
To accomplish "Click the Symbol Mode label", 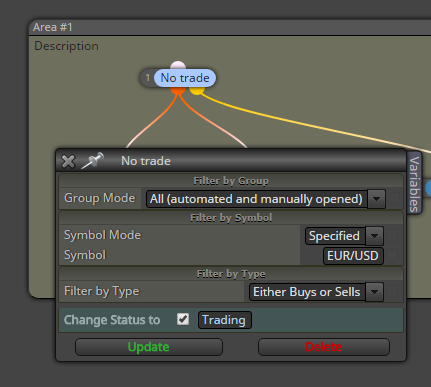I will [x=103, y=235].
